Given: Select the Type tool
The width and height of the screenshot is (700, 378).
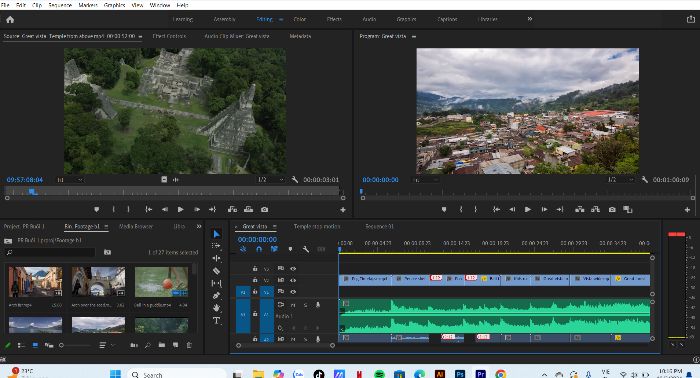Looking at the screenshot, I should (217, 320).
